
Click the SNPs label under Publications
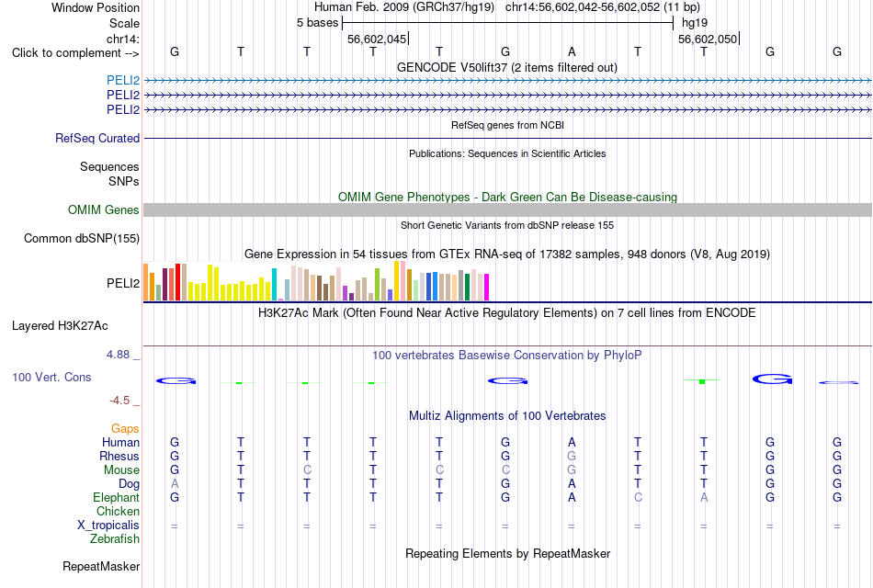[124, 181]
